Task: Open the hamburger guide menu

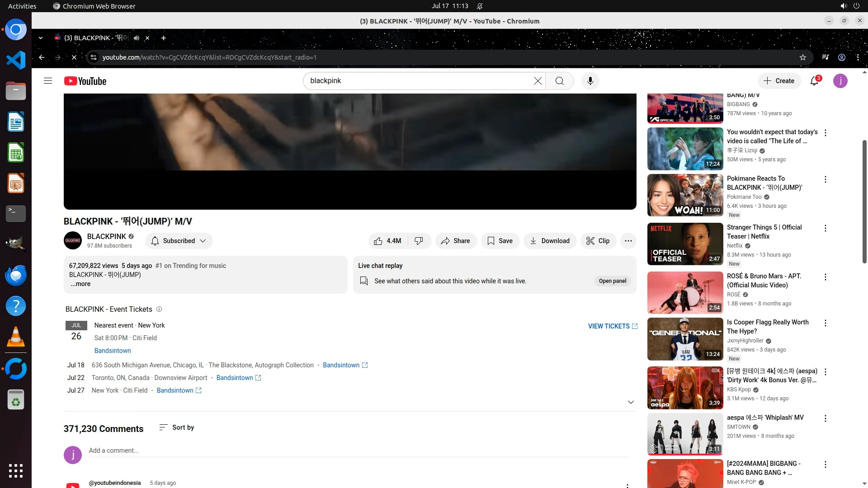Action: [x=48, y=81]
